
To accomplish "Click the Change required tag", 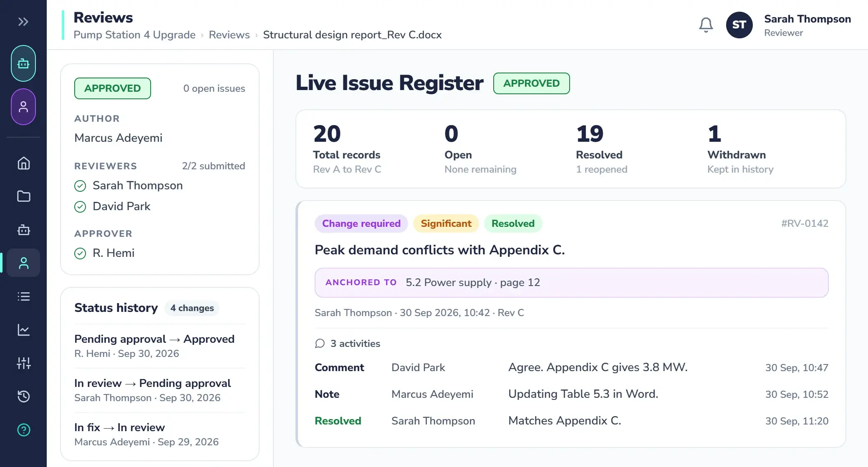I will coord(361,223).
